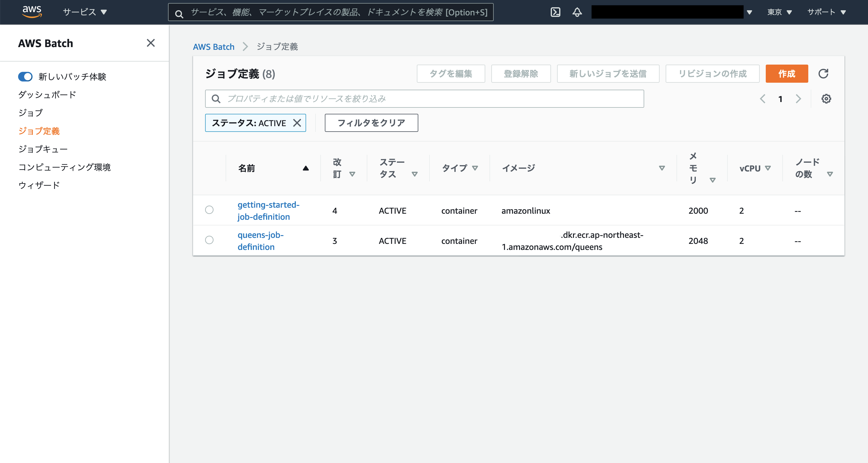Viewport: 868px width, 463px height.
Task: Open ジョブキュー in the sidebar
Action: [43, 149]
